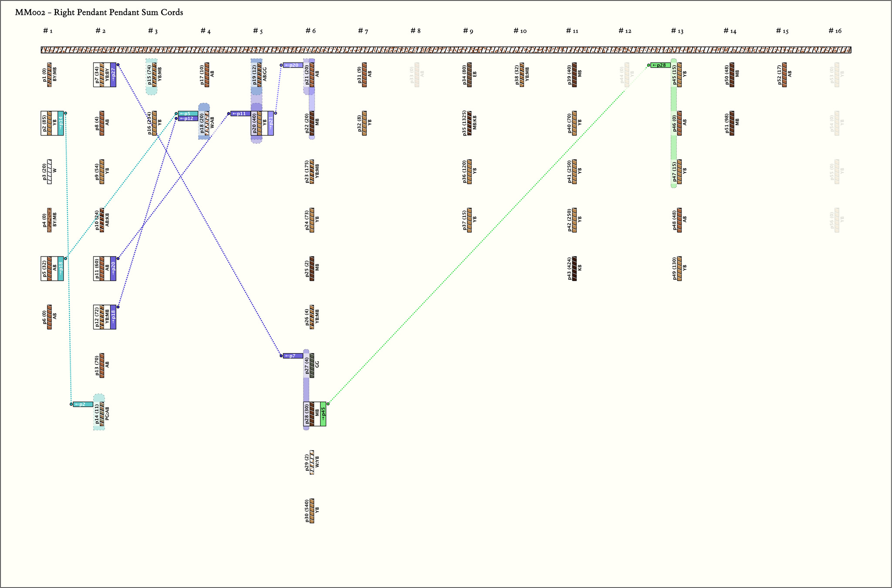Click the ←p20 tag beside p21
This screenshot has height=588, width=892.
click(293, 65)
